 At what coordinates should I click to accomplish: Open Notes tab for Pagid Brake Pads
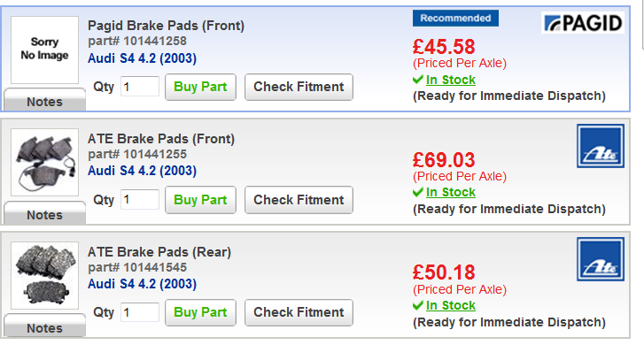[x=45, y=99]
